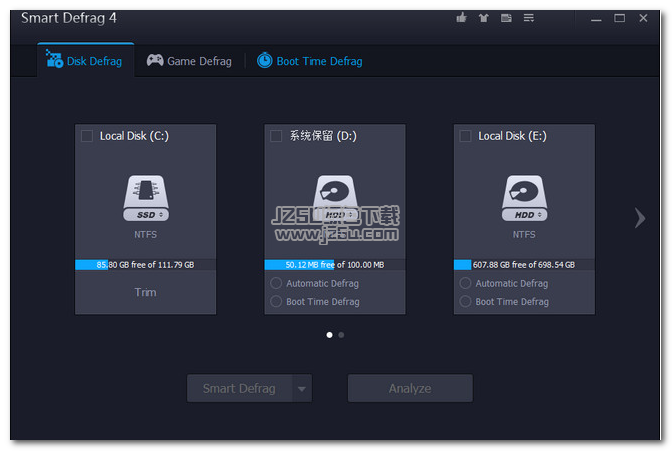Screen dimensions: 672x451
Task: Enable Boot Time Defrag for D: drive
Action: 276,301
